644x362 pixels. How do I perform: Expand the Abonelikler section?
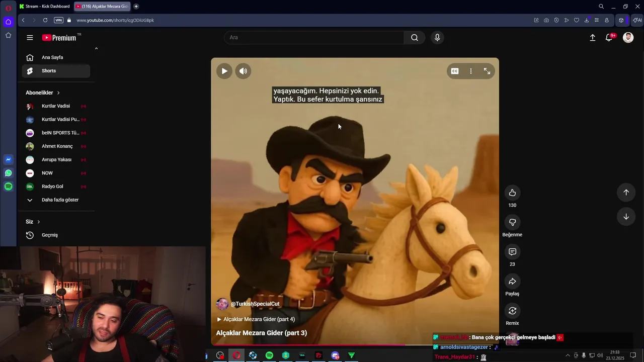point(43,93)
